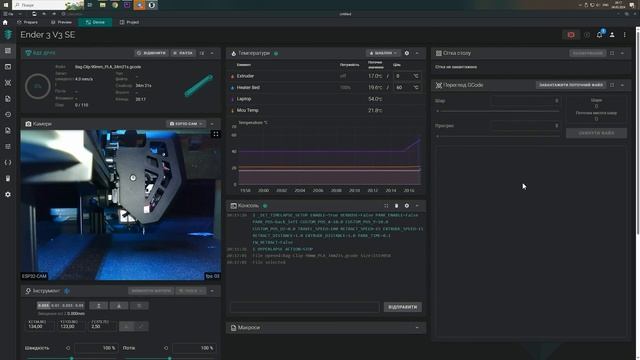Open the System page in sidebar
The width and height of the screenshot is (640, 360).
point(8,178)
